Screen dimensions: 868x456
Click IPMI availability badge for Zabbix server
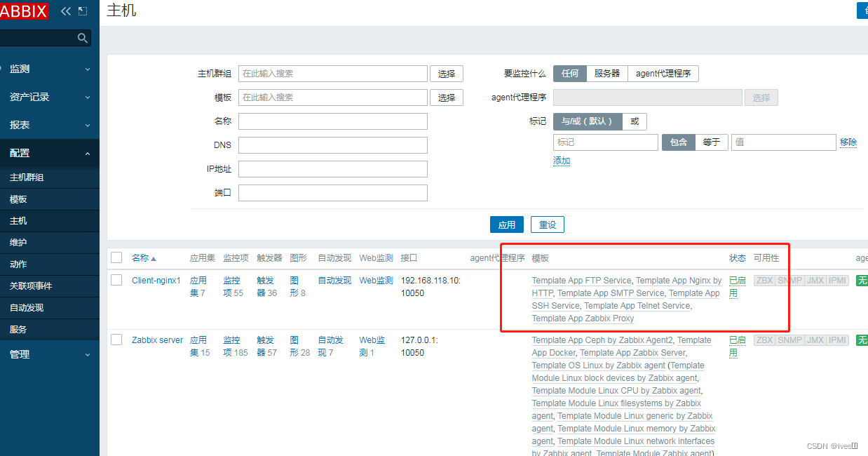(837, 340)
